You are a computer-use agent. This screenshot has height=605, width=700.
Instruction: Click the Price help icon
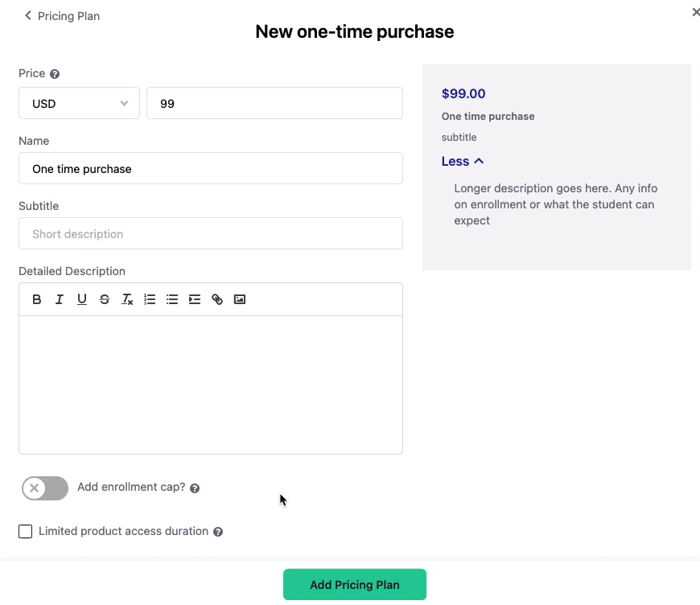(x=55, y=74)
